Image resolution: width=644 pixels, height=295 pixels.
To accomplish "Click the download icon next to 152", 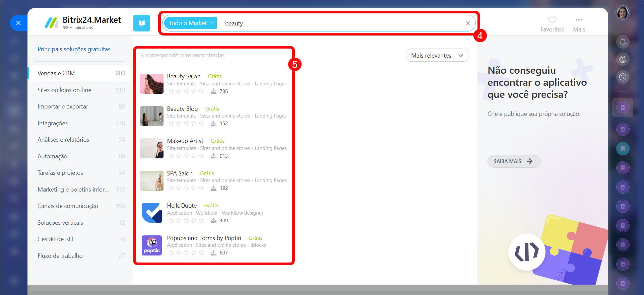I will click(213, 124).
